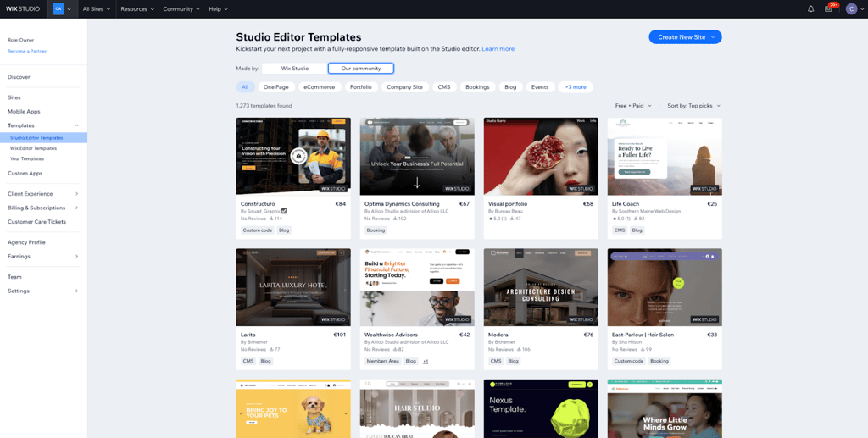This screenshot has height=438, width=868.
Task: Collapse the Templates sidebar section
Action: pyautogui.click(x=76, y=125)
